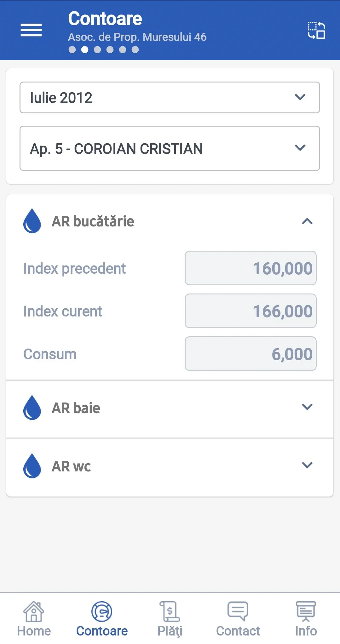Tap the AR baie water drop icon
The height and width of the screenshot is (644, 340).
[32, 408]
